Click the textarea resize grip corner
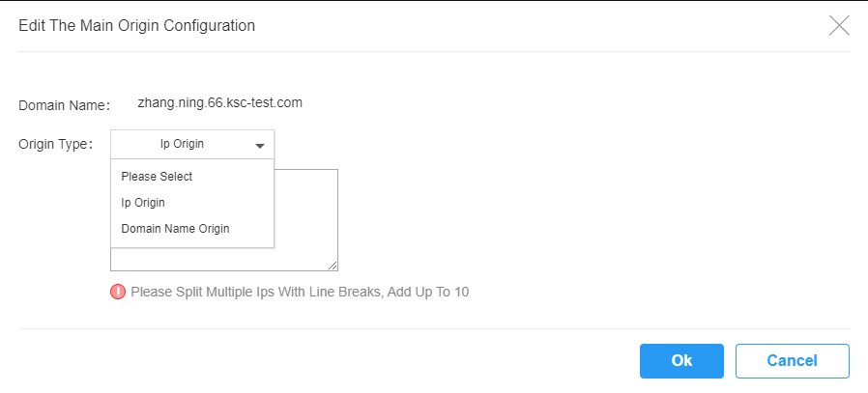This screenshot has width=868, height=393. click(x=333, y=266)
